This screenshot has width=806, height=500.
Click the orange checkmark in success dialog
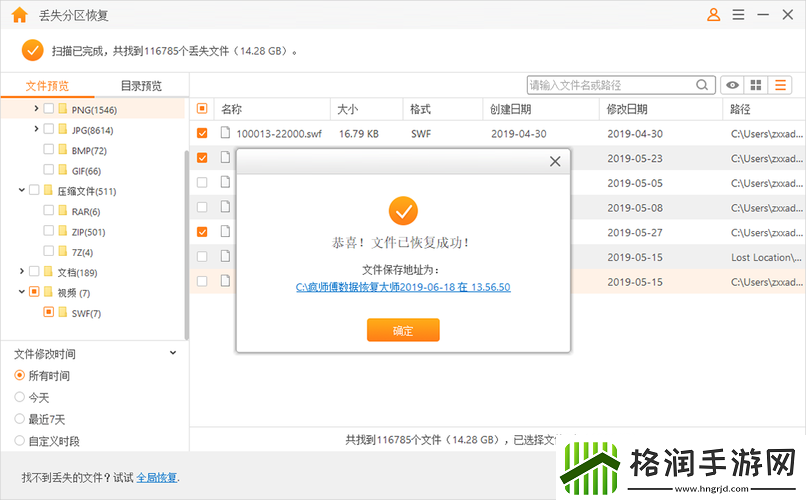point(403,211)
